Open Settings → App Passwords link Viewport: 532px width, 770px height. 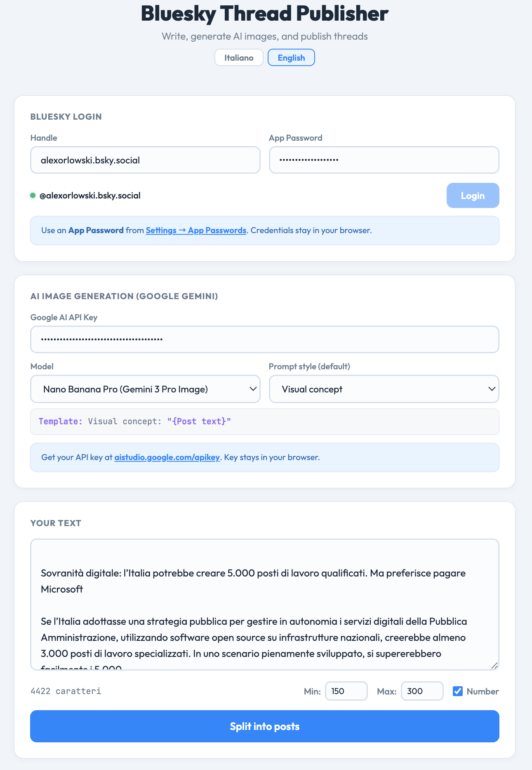[x=196, y=230]
